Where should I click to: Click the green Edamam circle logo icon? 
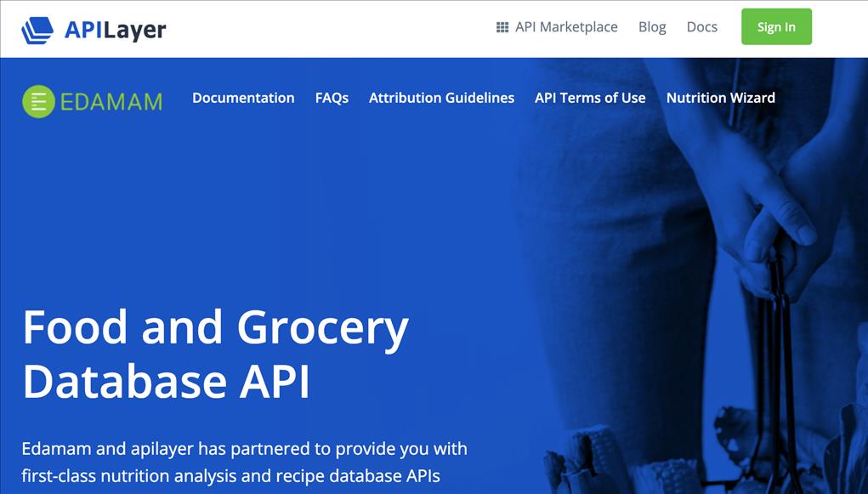(x=38, y=101)
